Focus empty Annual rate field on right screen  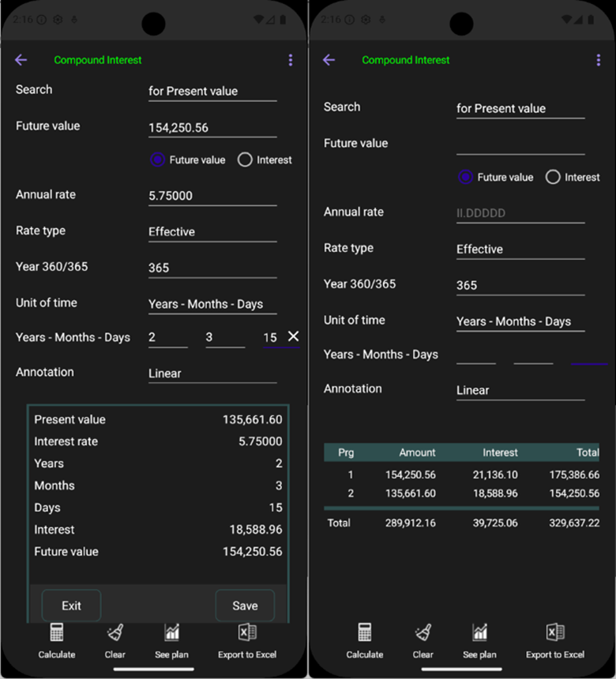(520, 213)
